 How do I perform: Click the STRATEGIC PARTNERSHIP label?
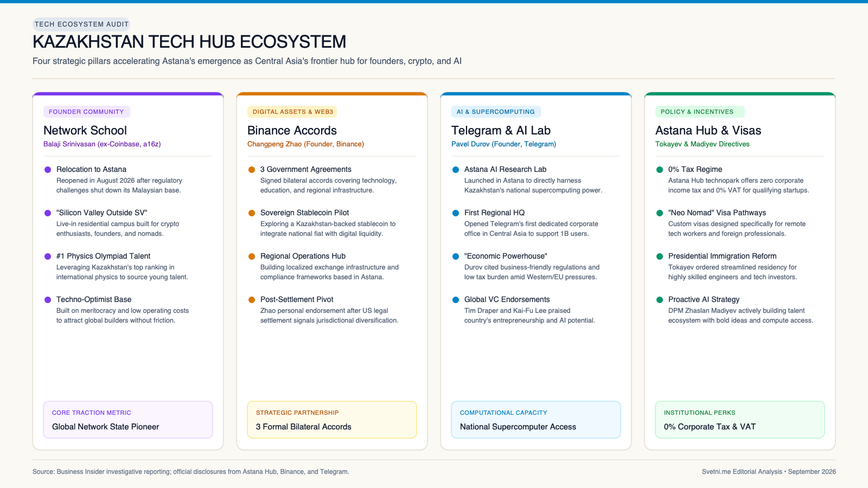pyautogui.click(x=297, y=413)
